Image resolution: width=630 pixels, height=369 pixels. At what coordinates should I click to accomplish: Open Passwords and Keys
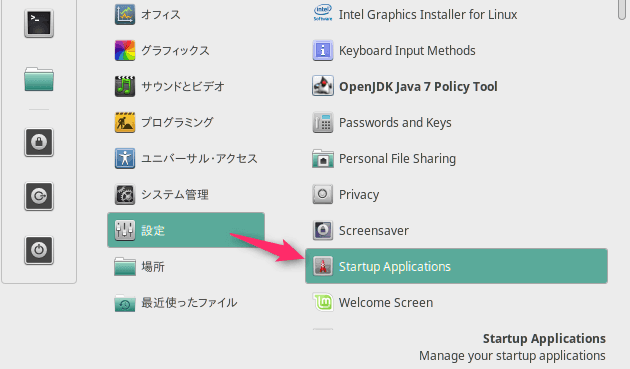tap(456, 122)
